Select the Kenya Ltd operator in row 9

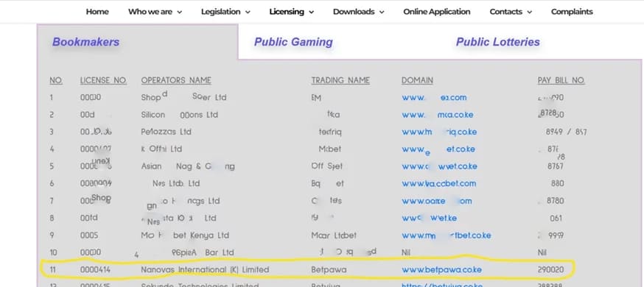coord(185,235)
